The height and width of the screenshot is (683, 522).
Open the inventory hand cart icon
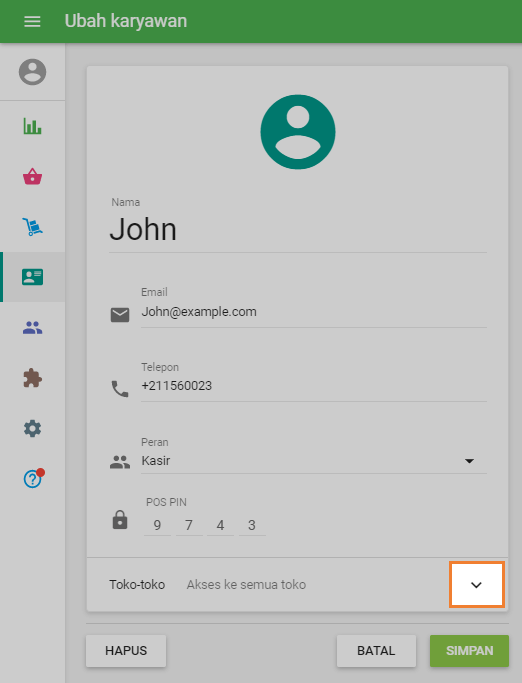pyautogui.click(x=32, y=227)
